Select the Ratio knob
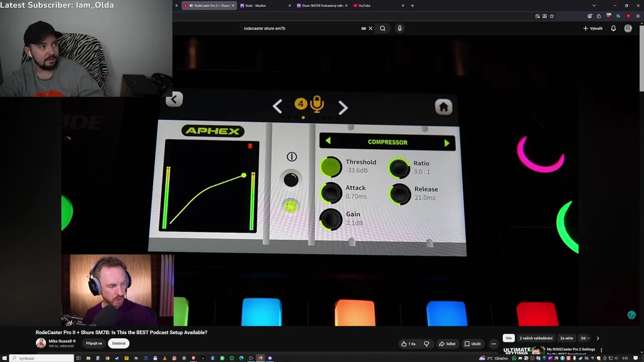The height and width of the screenshot is (362, 644). point(399,168)
